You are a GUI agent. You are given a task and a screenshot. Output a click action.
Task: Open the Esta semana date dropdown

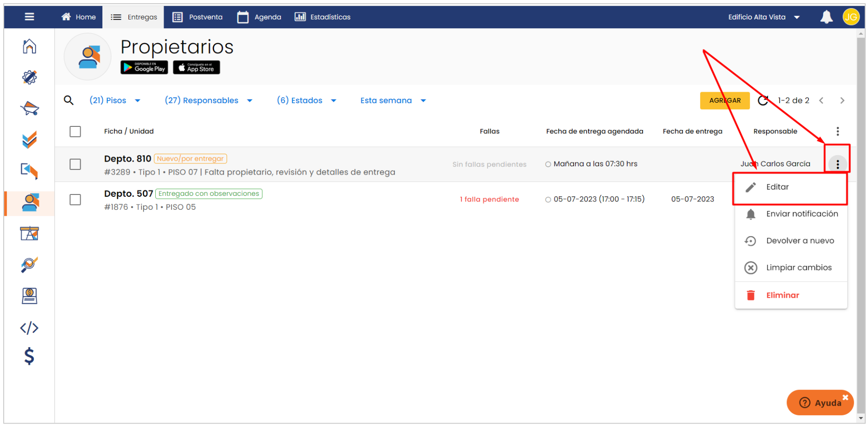(x=393, y=100)
